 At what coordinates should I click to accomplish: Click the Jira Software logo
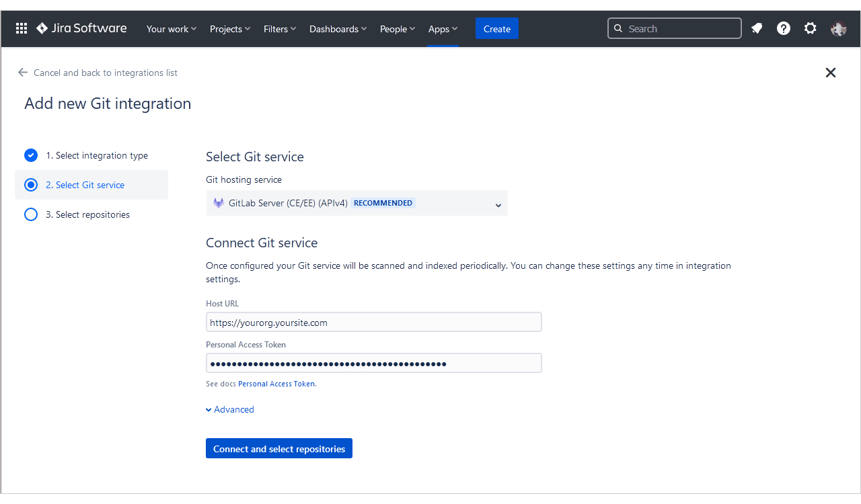(x=81, y=28)
